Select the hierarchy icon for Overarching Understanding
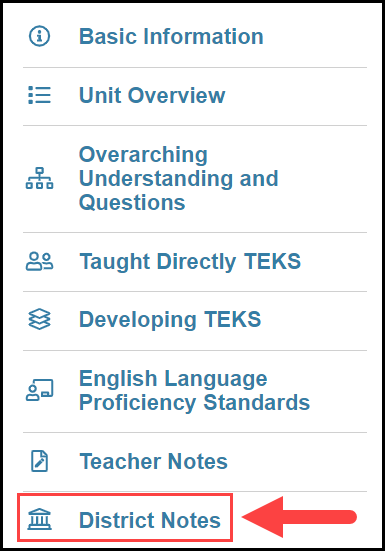Screen dimensions: 385x551 coord(39,178)
